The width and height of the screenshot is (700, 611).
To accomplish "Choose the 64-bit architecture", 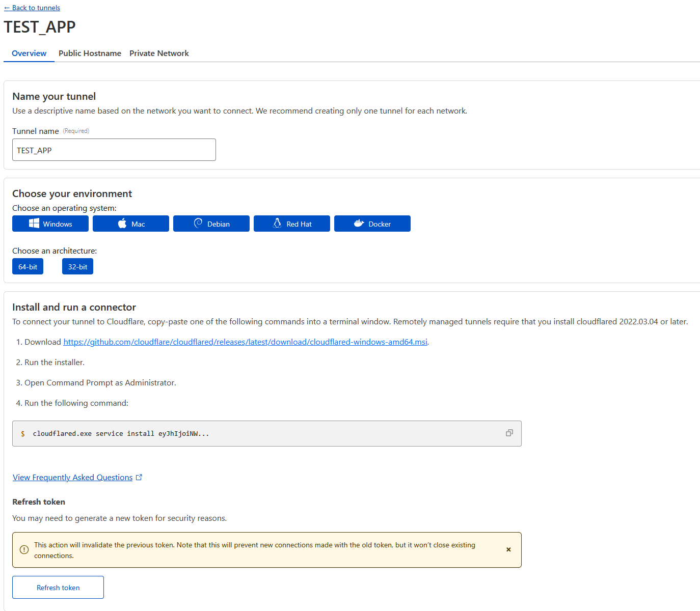I will click(28, 266).
